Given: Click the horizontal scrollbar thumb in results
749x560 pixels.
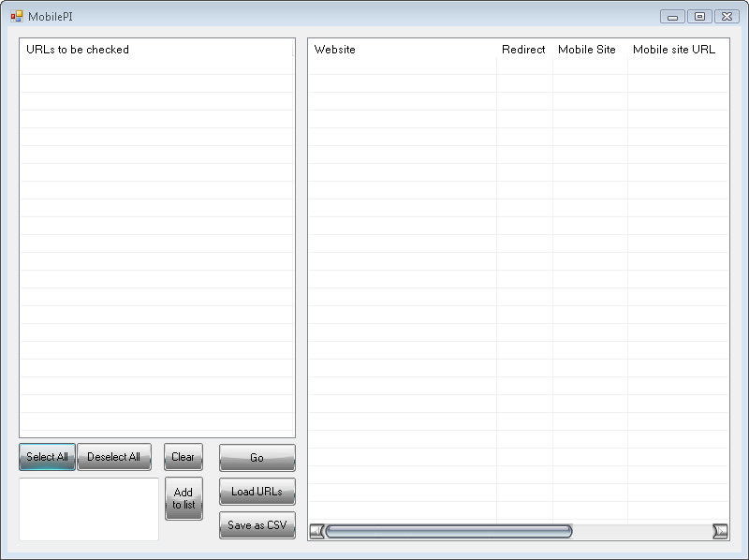Looking at the screenshot, I should coord(449,531).
